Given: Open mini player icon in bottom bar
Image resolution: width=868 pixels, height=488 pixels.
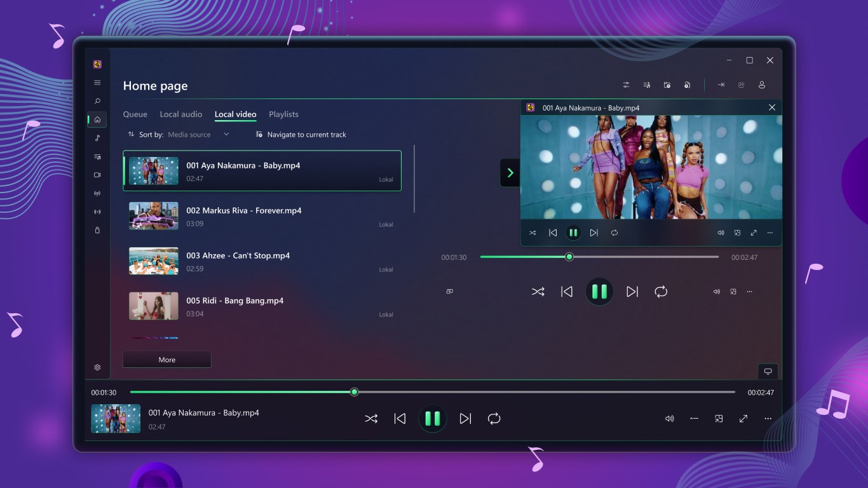Looking at the screenshot, I should click(x=719, y=419).
